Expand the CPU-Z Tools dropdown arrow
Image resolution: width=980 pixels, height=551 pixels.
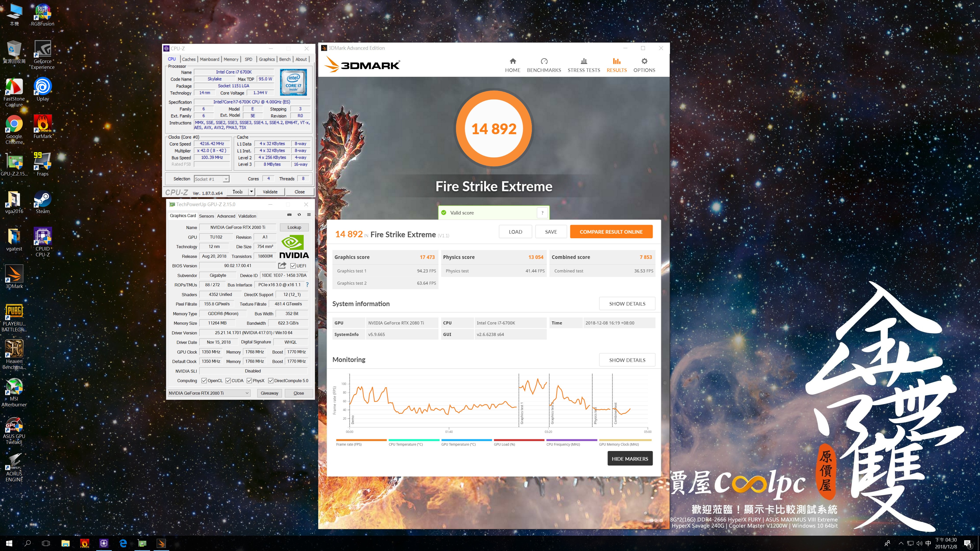click(x=251, y=192)
